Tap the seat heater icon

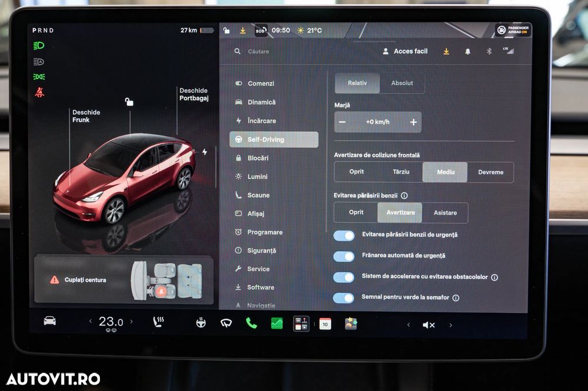click(159, 322)
